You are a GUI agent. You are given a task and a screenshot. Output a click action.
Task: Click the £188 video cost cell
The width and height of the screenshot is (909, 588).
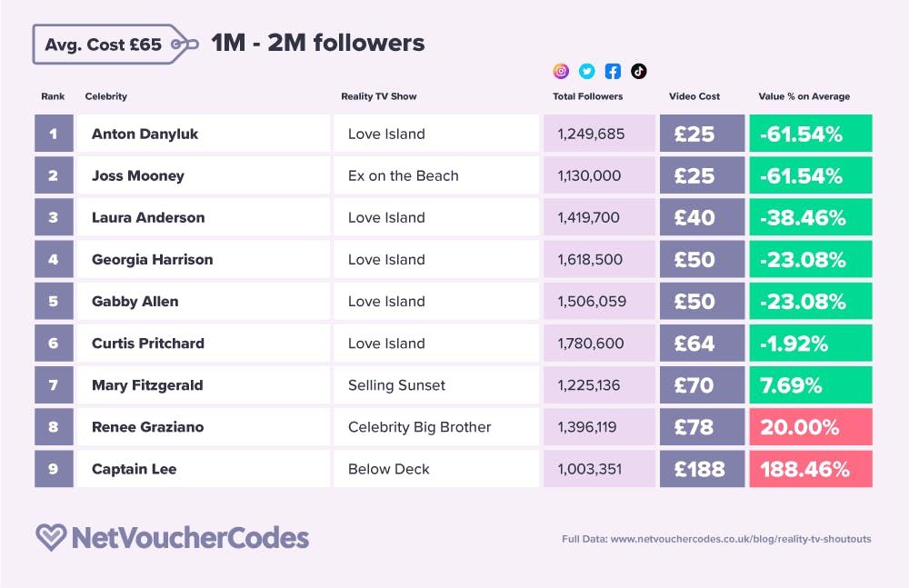701,469
